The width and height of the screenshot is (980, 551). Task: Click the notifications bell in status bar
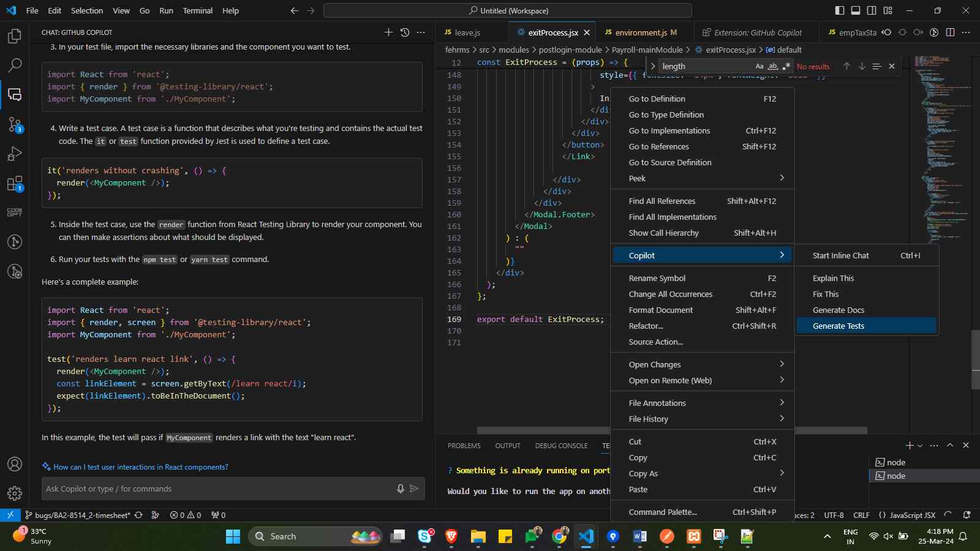[967, 515]
